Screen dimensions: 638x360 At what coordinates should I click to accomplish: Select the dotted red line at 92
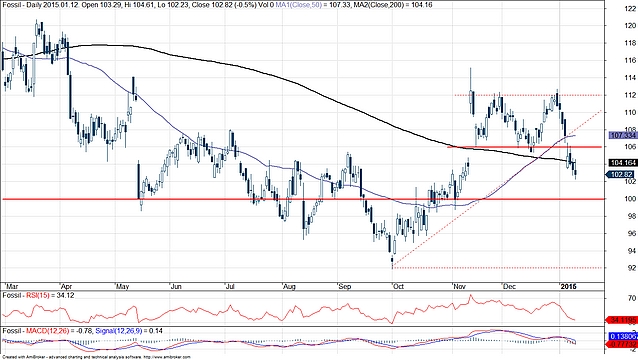pyautogui.click(x=497, y=268)
